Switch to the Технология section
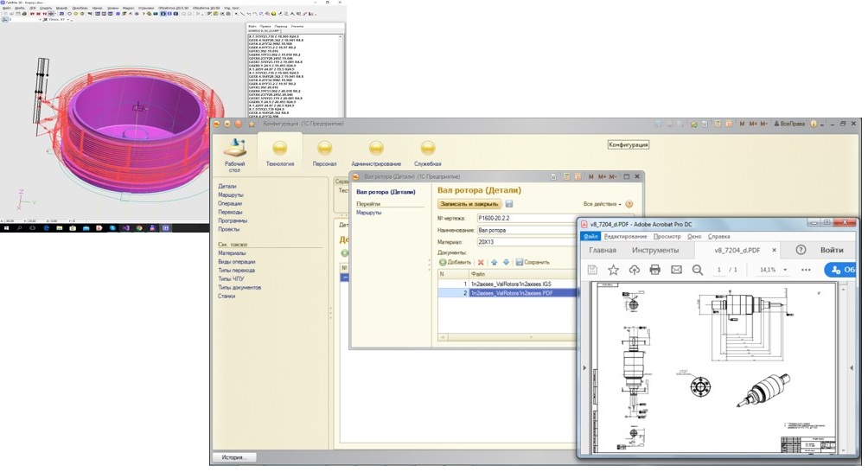The image size is (868, 472). [x=280, y=154]
